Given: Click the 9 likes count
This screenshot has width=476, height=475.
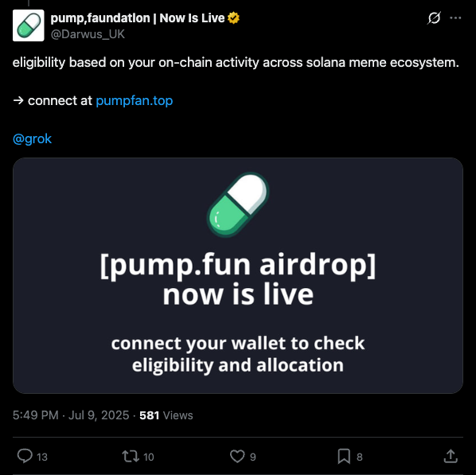Looking at the screenshot, I should 253,457.
